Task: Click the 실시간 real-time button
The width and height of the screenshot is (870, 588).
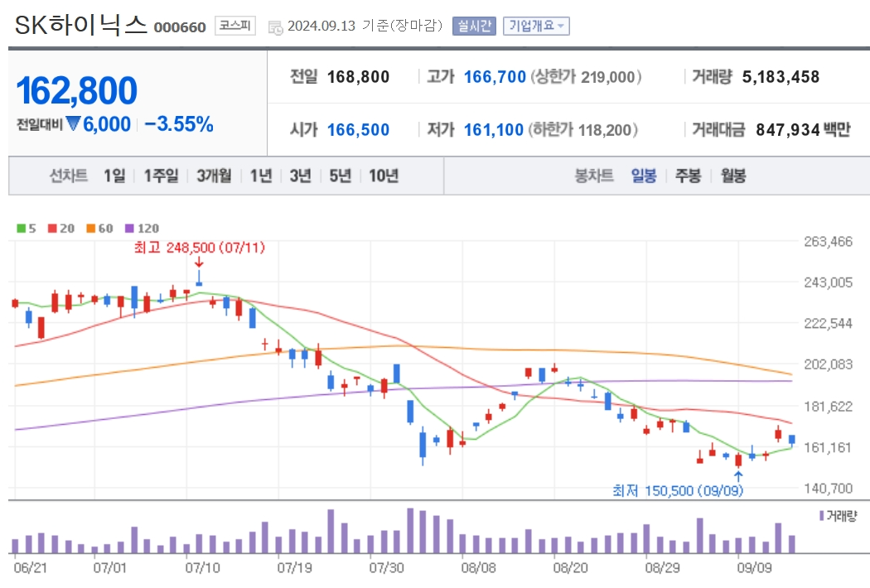Action: tap(474, 26)
